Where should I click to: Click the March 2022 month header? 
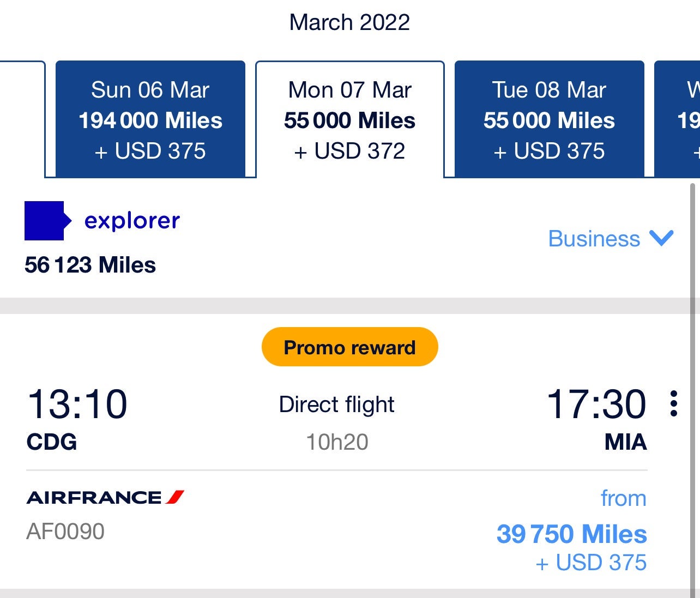click(349, 22)
